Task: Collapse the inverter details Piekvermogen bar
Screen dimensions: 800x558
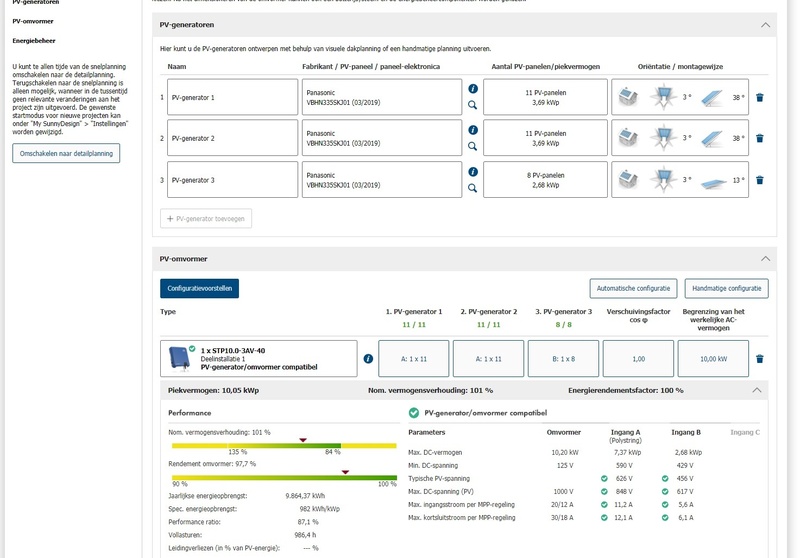Action: 757,390
